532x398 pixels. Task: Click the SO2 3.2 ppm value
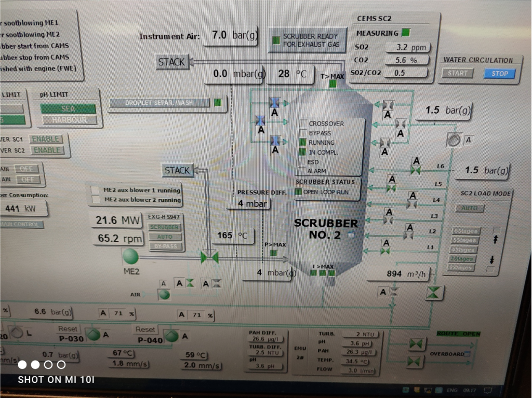(408, 47)
